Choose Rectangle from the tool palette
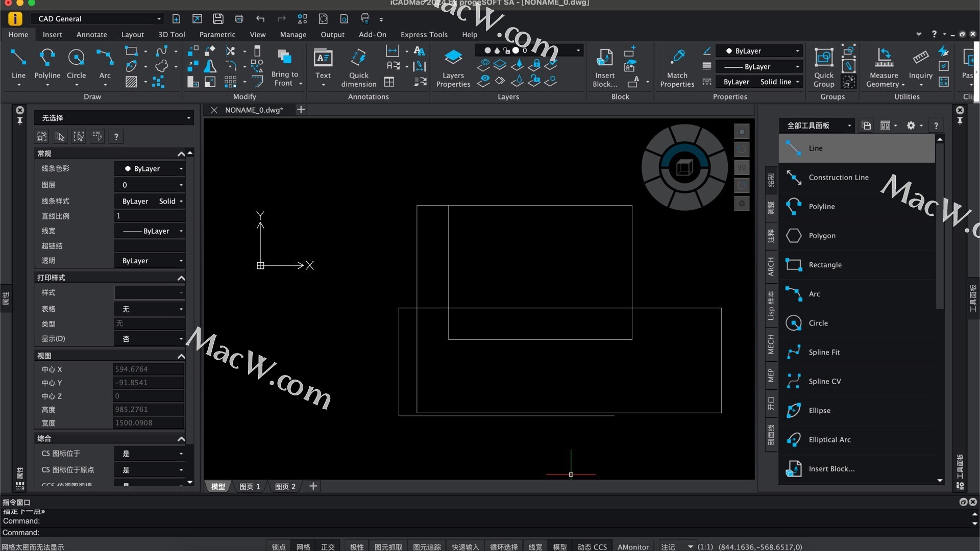This screenshot has height=551, width=980. (825, 265)
